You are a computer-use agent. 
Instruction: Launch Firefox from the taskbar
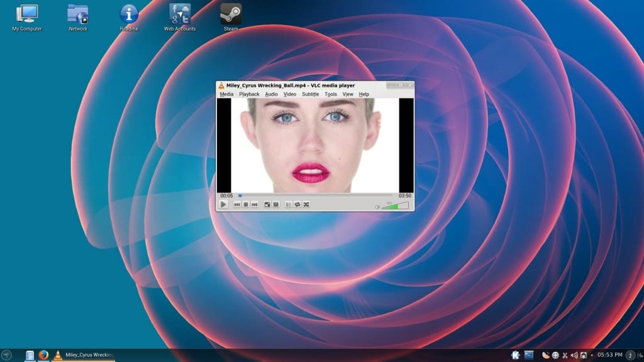click(x=43, y=356)
